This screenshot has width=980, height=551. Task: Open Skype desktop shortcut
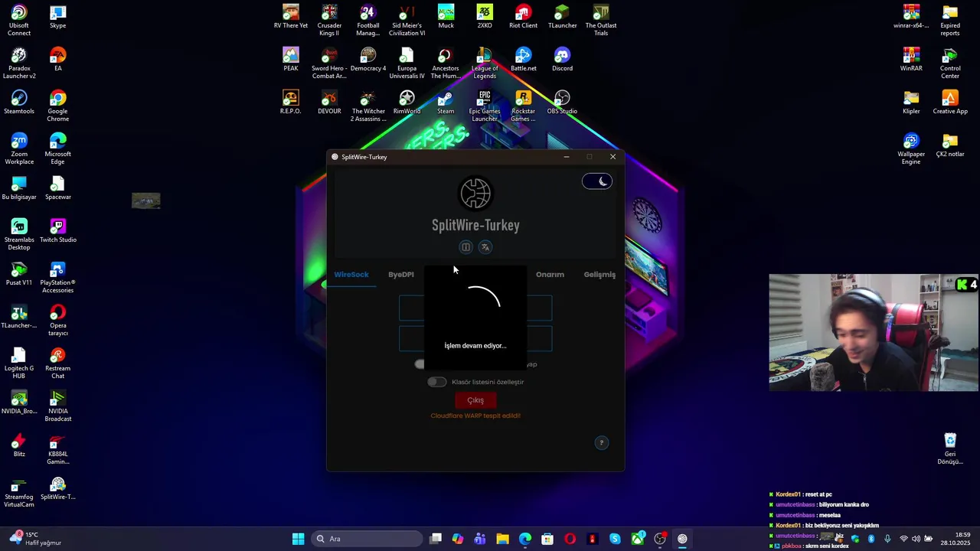[57, 17]
